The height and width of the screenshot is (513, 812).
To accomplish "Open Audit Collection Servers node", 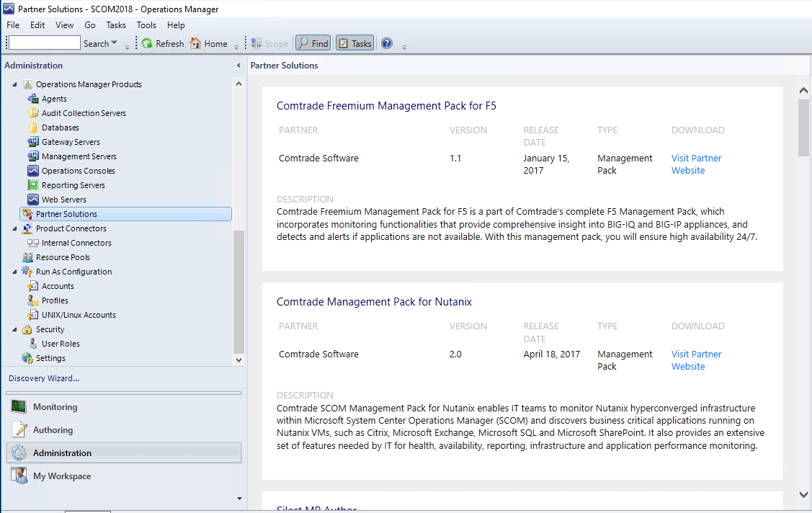I will coord(83,113).
